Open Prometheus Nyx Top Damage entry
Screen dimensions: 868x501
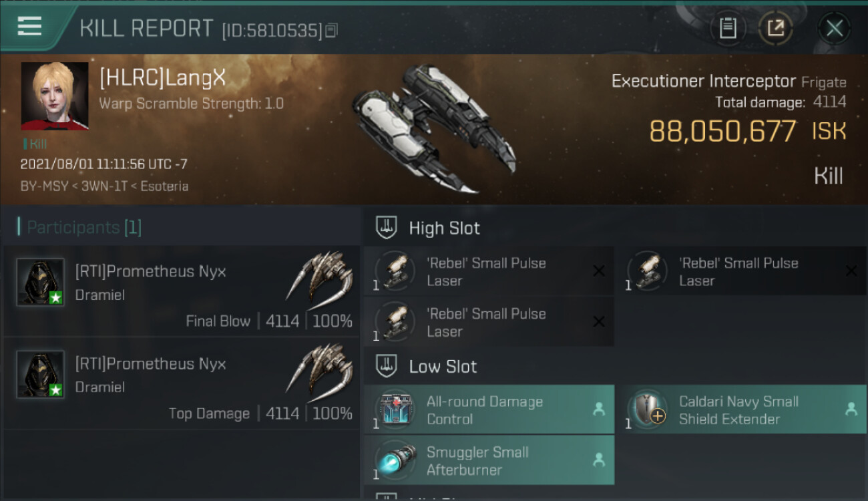[182, 383]
